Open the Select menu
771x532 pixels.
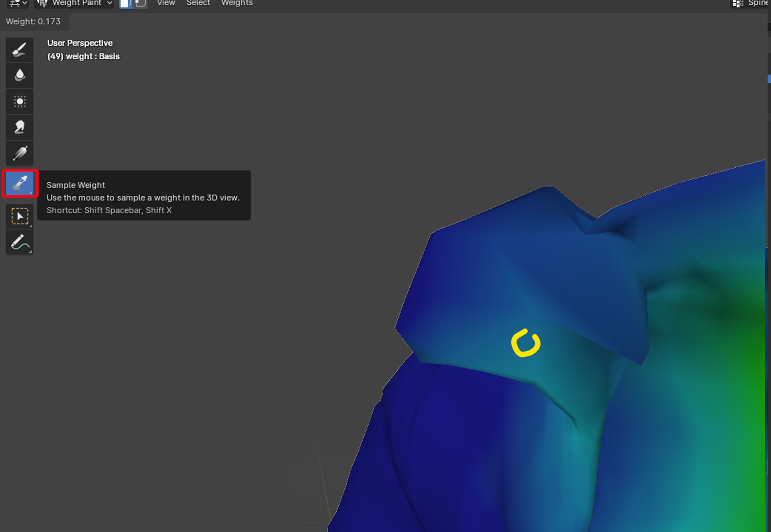pyautogui.click(x=198, y=3)
